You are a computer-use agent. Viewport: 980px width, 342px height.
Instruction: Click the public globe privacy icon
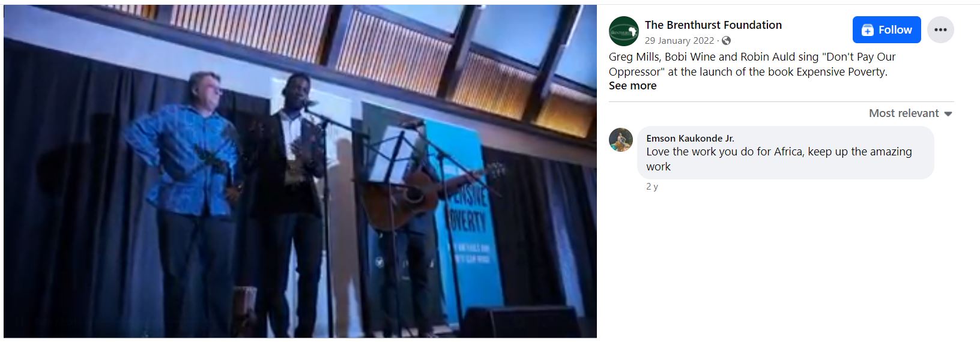tap(726, 41)
